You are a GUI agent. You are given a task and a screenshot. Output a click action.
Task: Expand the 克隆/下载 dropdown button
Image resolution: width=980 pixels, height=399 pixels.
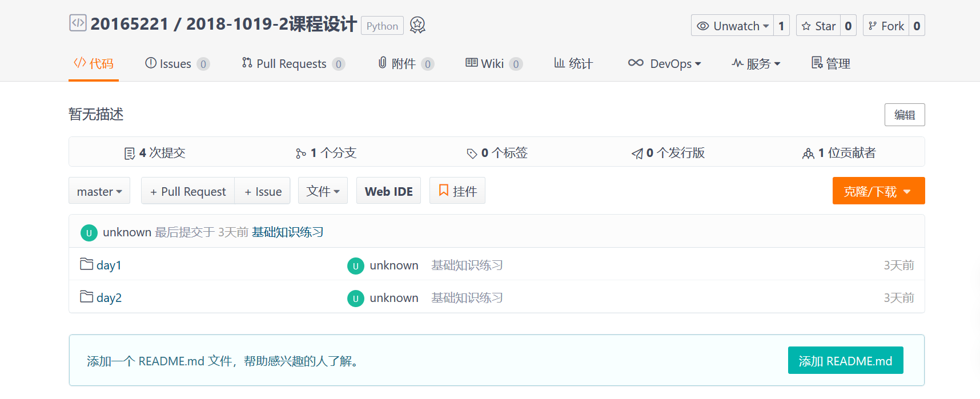coord(878,191)
